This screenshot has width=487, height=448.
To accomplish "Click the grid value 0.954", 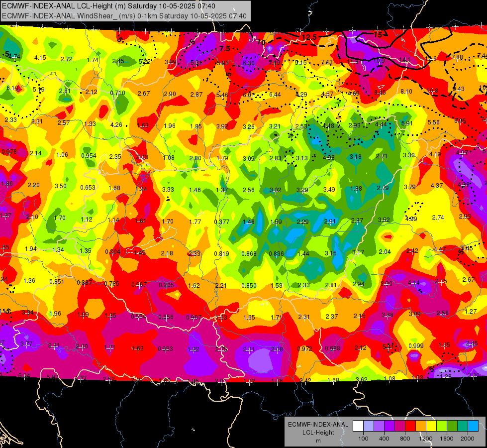I will (x=89, y=156).
